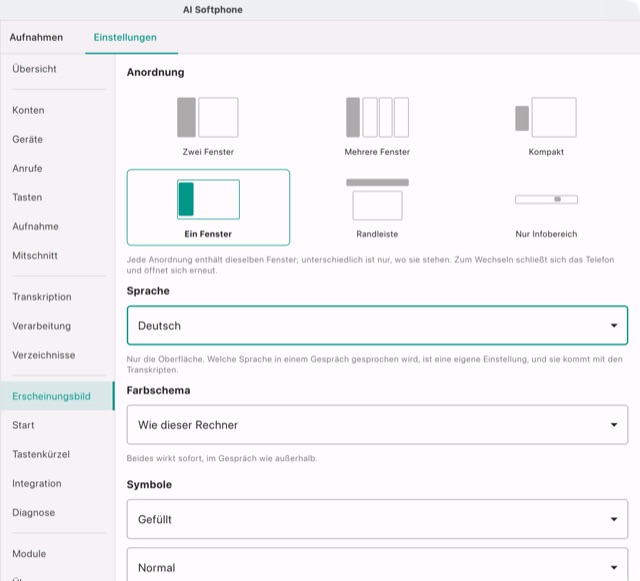Select the Nur Infobereich layout icon
This screenshot has height=581, width=640.
546,199
